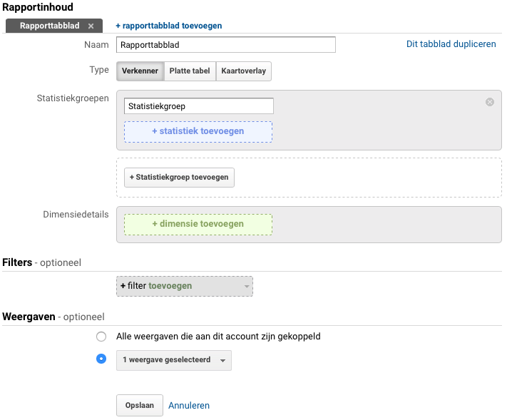Cancel editing via the Annuleren link
Viewport: 507px width, 420px height.
(x=189, y=405)
